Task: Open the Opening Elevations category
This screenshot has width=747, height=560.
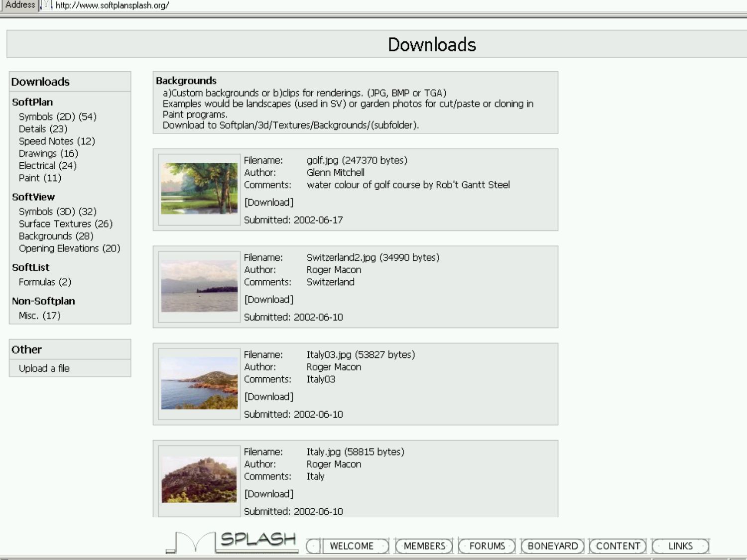Action: coord(69,248)
